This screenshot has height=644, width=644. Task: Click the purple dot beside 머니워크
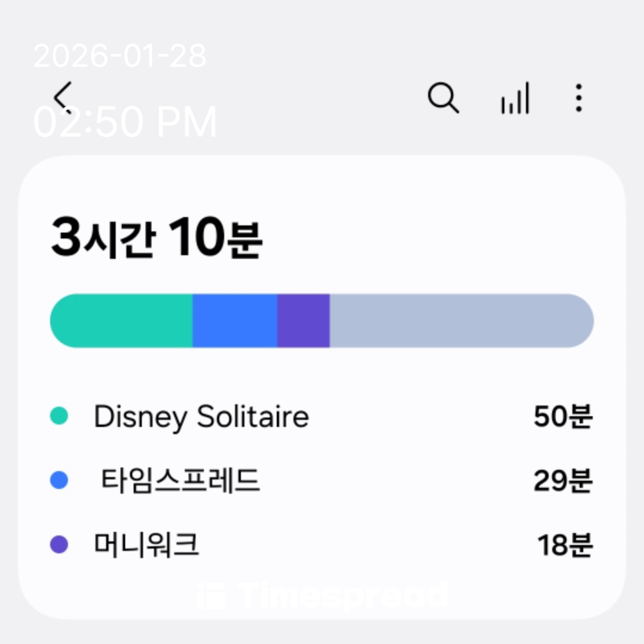(x=58, y=544)
